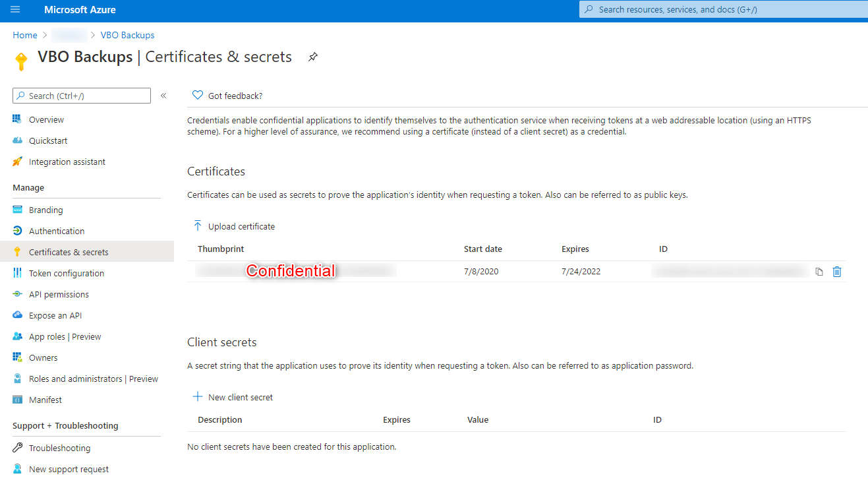This screenshot has width=868, height=490.
Task: Open the Azure portal hamburger menu
Action: pyautogui.click(x=15, y=10)
